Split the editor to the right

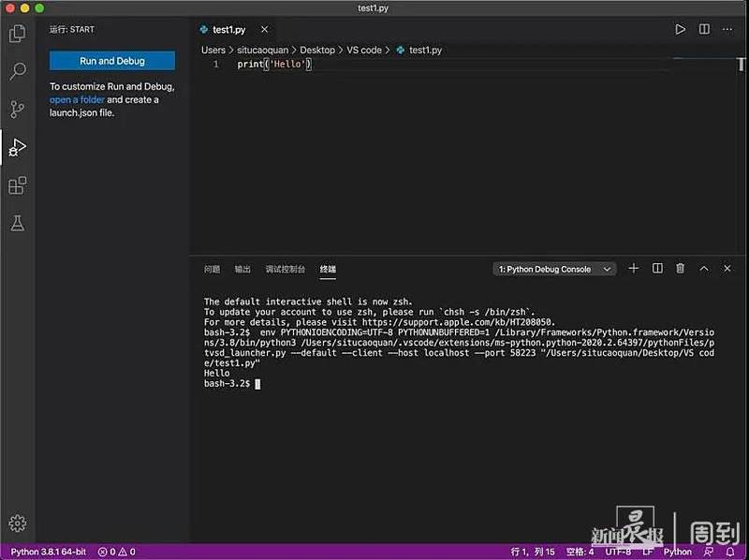704,30
